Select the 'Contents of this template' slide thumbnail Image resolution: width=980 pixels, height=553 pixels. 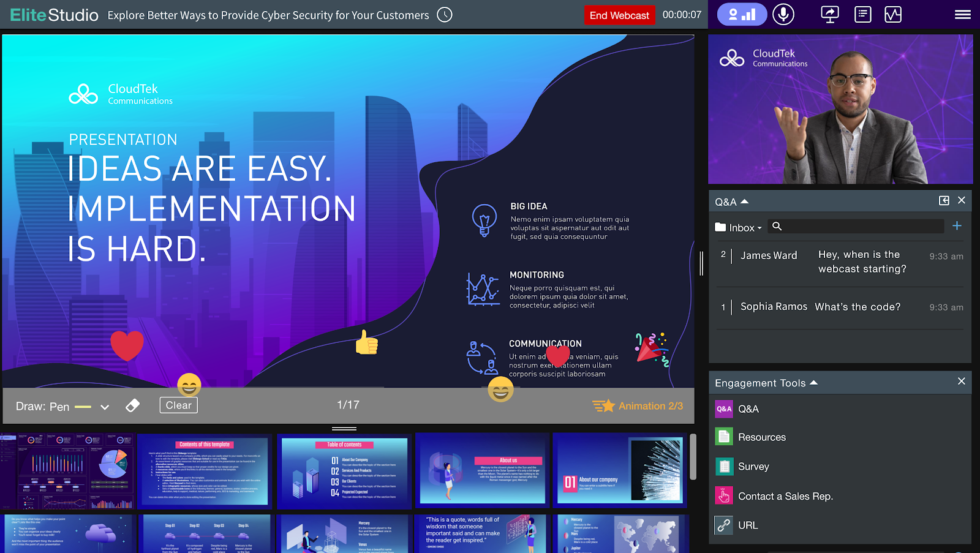click(205, 470)
